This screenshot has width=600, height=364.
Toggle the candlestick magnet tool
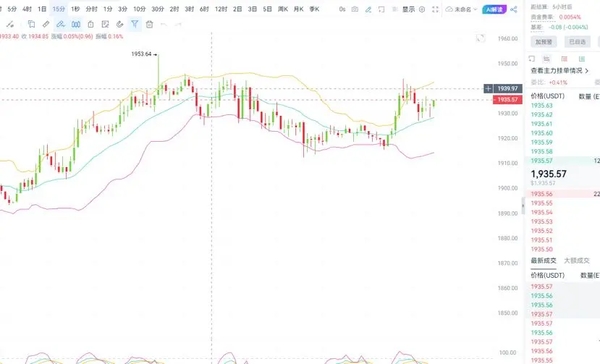(x=76, y=25)
